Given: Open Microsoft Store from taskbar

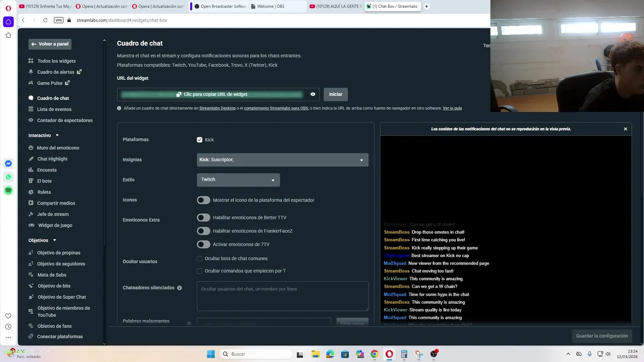Looking at the screenshot, I should [x=345, y=354].
